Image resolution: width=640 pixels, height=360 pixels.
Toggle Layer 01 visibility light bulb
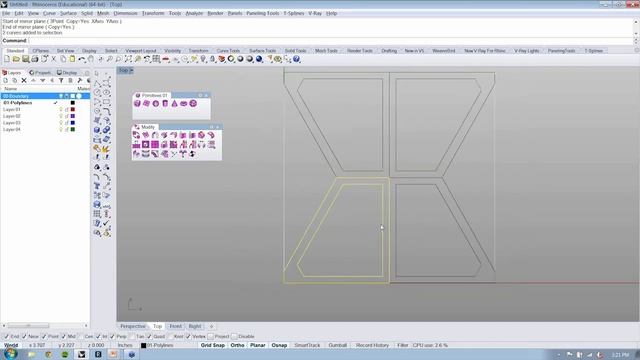pyautogui.click(x=61, y=109)
